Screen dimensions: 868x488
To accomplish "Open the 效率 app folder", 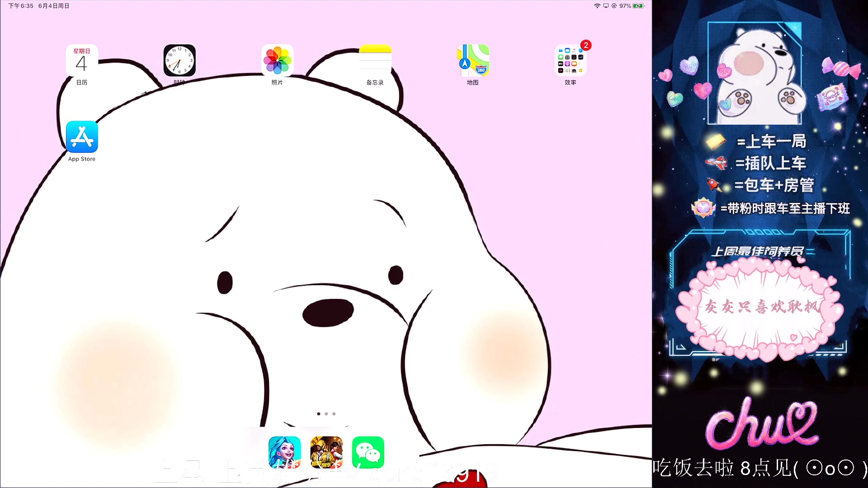I will point(570,61).
